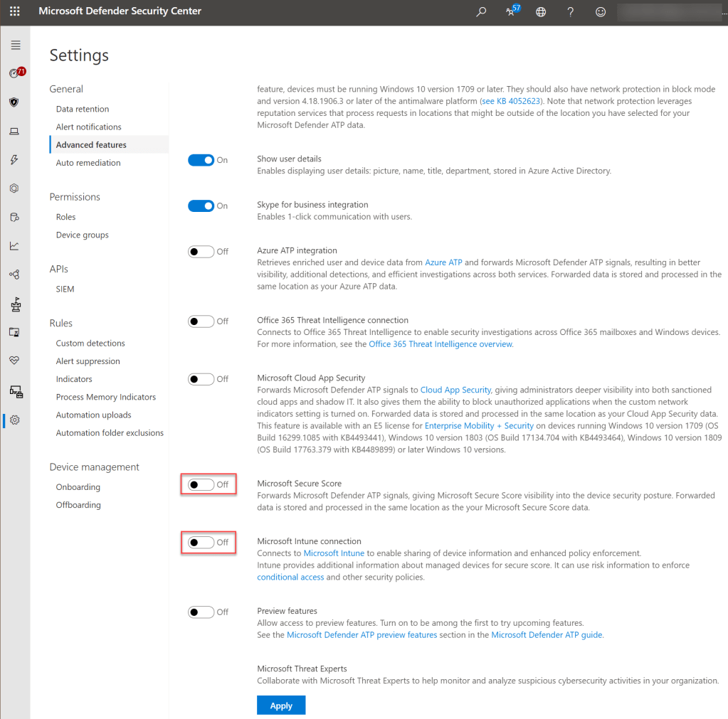Click the settings gear icon in sidebar
The width and height of the screenshot is (728, 719).
[15, 420]
